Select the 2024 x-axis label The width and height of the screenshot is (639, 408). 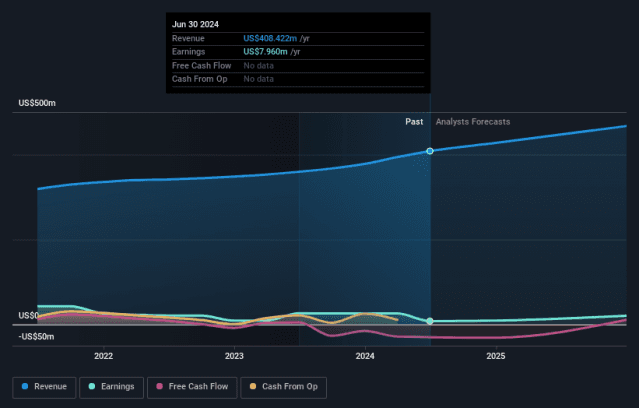point(365,355)
